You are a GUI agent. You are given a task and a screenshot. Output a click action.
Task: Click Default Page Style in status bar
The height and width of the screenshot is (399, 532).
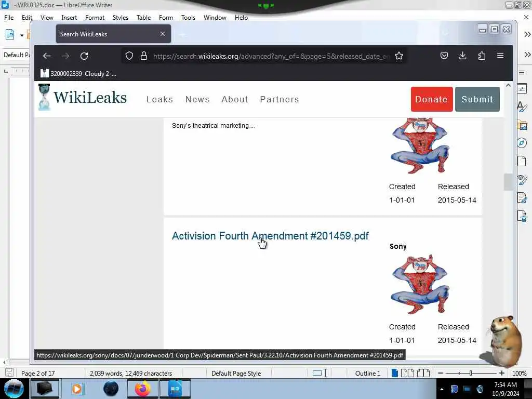(x=236, y=373)
